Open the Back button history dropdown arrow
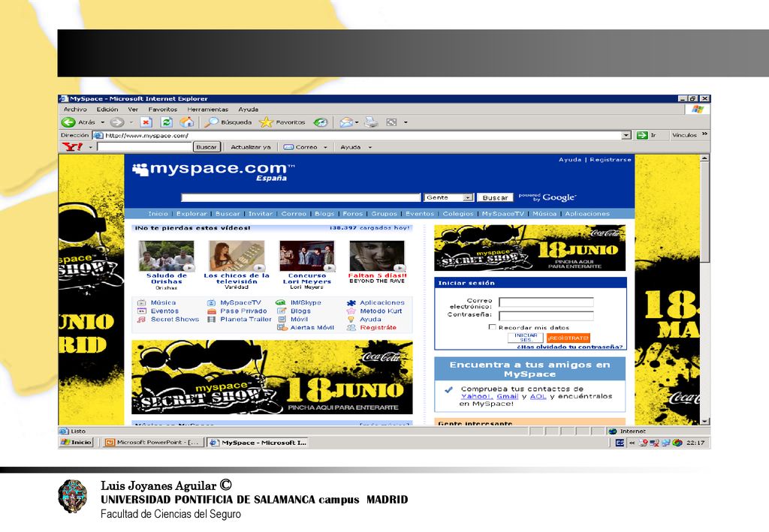This screenshot has height=532, width=769. pos(102,122)
